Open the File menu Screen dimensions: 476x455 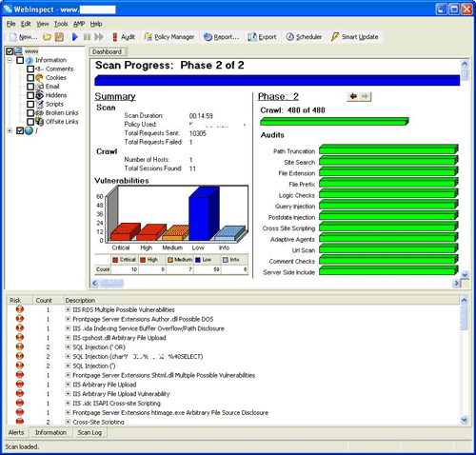coord(11,24)
